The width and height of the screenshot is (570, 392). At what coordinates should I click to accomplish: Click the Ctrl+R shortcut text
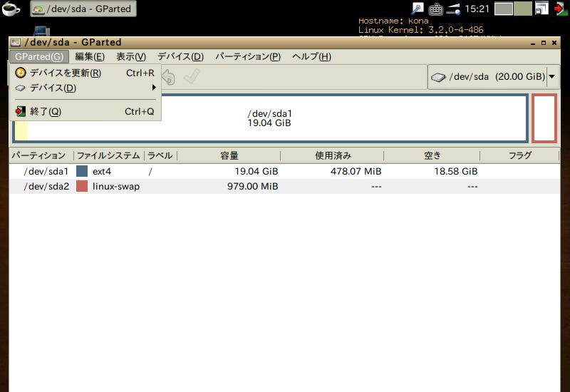[140, 73]
